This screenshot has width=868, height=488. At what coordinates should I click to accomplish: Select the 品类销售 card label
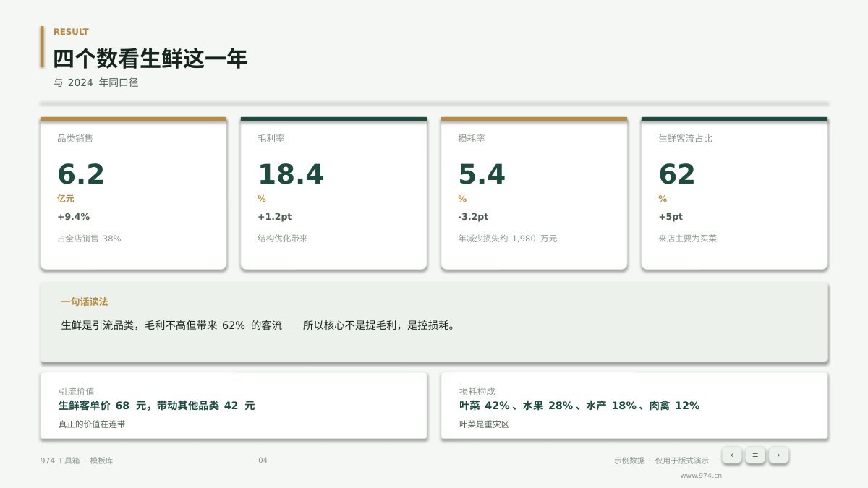[75, 138]
